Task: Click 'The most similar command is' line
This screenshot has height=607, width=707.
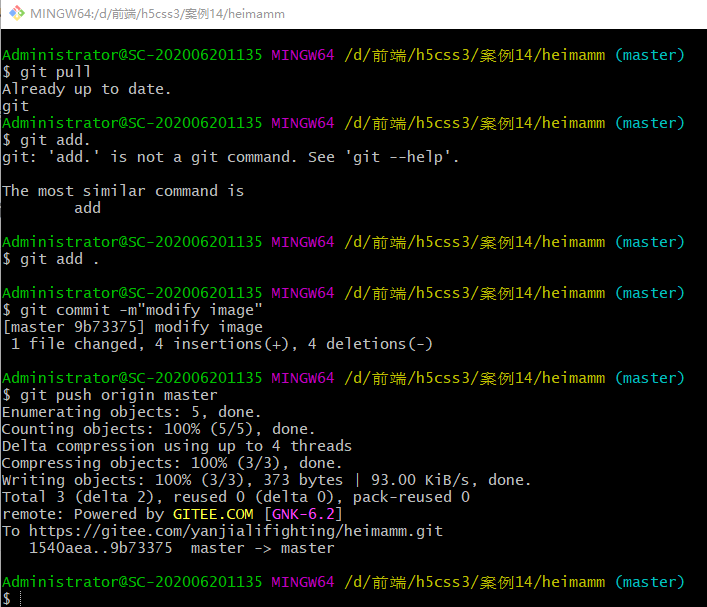Action: [123, 191]
